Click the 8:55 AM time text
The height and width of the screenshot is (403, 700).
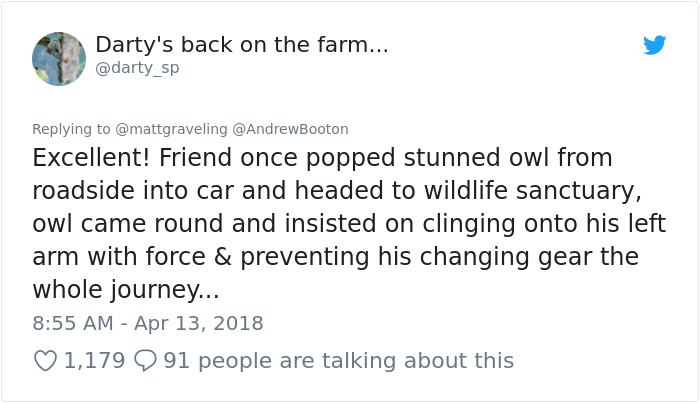coord(72,323)
